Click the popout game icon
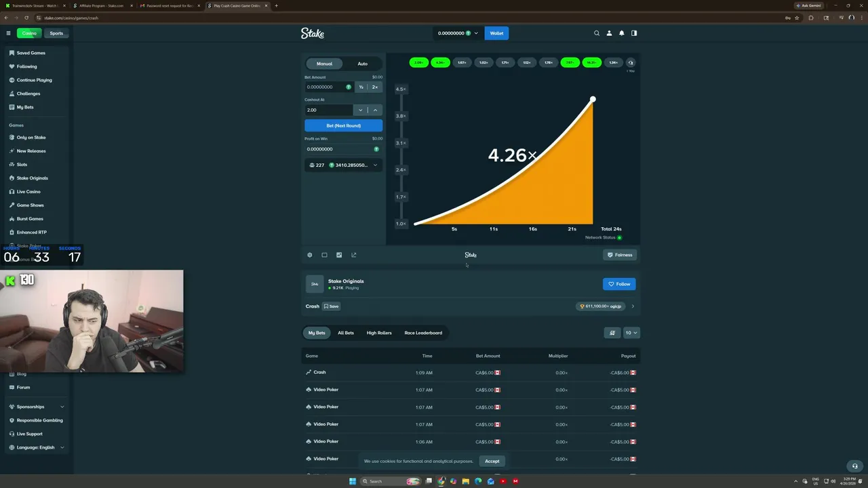 353,255
